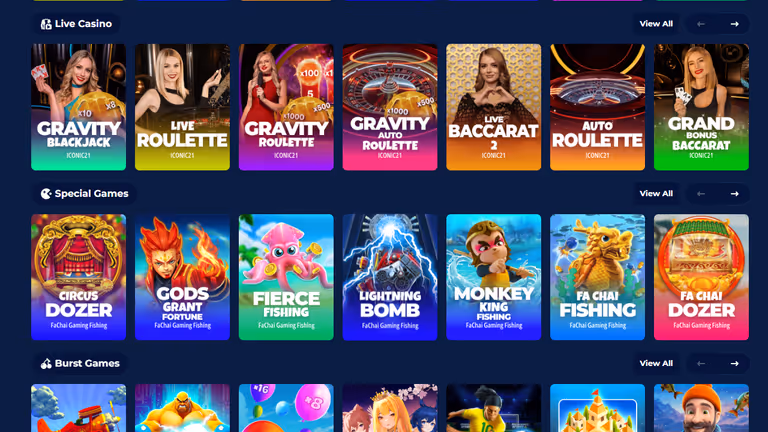
Task: Select Monkey King Fishing game
Action: coord(494,277)
